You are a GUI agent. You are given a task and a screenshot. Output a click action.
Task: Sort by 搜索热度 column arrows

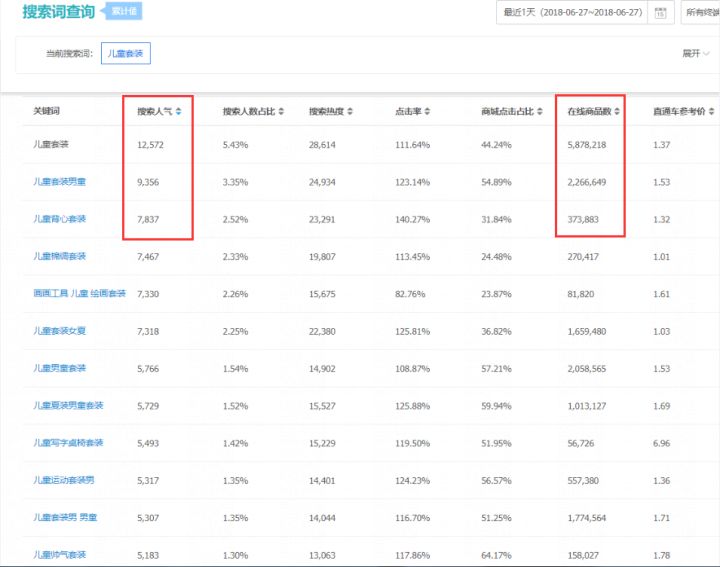click(x=350, y=112)
